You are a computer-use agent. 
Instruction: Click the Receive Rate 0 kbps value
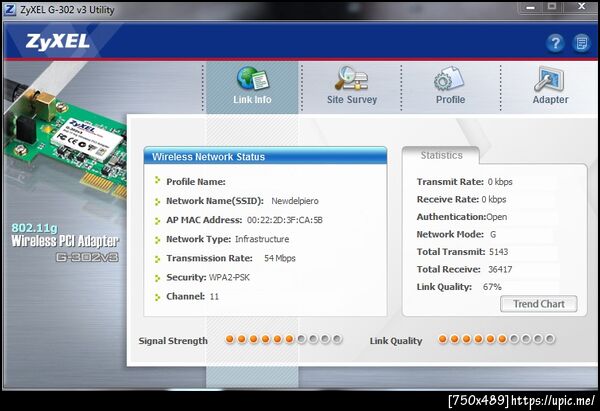pos(494,199)
